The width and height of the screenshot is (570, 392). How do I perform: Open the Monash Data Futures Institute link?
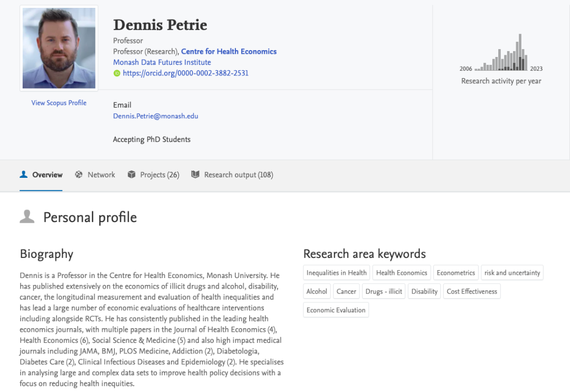point(162,62)
